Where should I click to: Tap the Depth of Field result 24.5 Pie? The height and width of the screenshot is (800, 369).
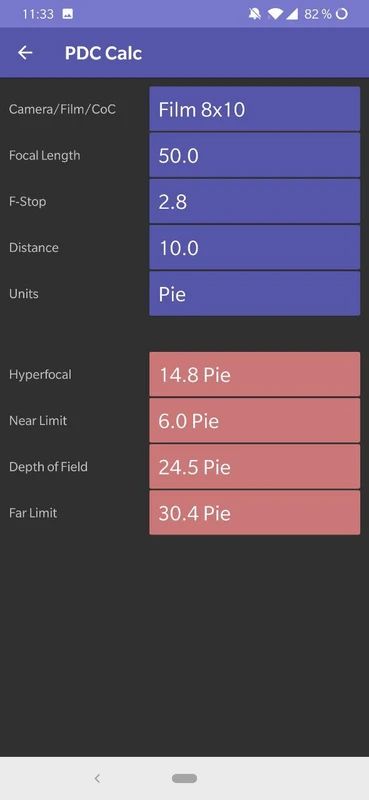coord(255,466)
